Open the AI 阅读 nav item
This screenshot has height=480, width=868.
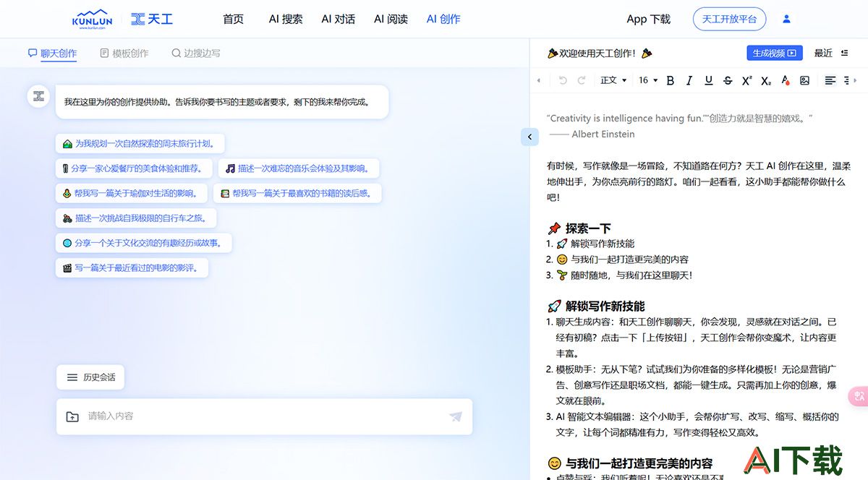391,20
